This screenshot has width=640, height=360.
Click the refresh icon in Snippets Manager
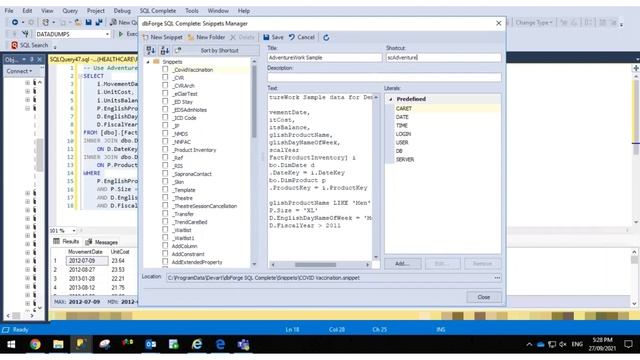pos(326,38)
